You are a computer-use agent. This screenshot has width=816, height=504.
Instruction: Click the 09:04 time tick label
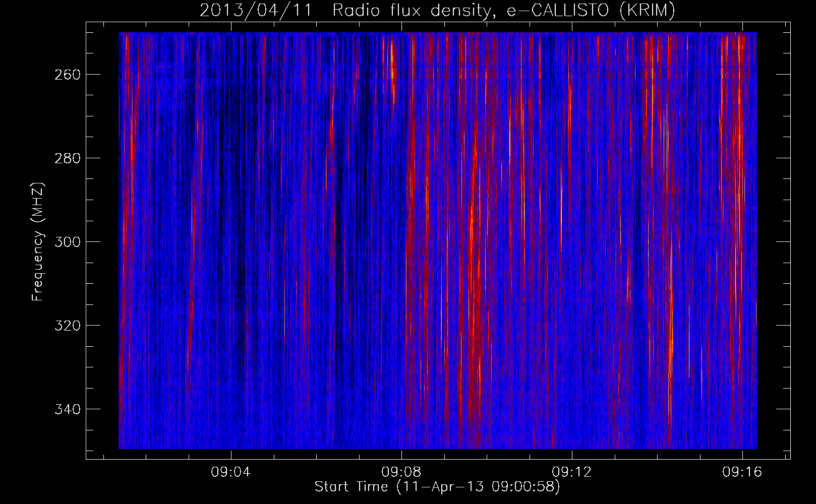click(231, 472)
